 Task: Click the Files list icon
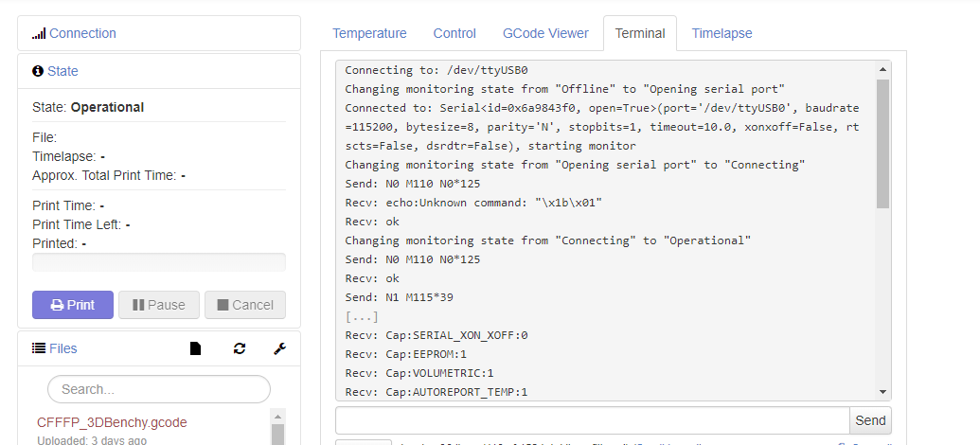39,348
